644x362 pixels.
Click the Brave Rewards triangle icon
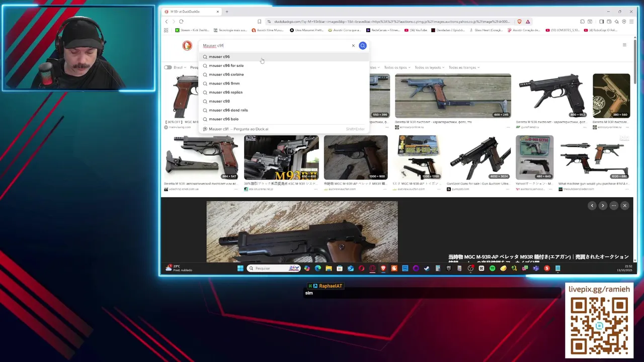tap(528, 22)
